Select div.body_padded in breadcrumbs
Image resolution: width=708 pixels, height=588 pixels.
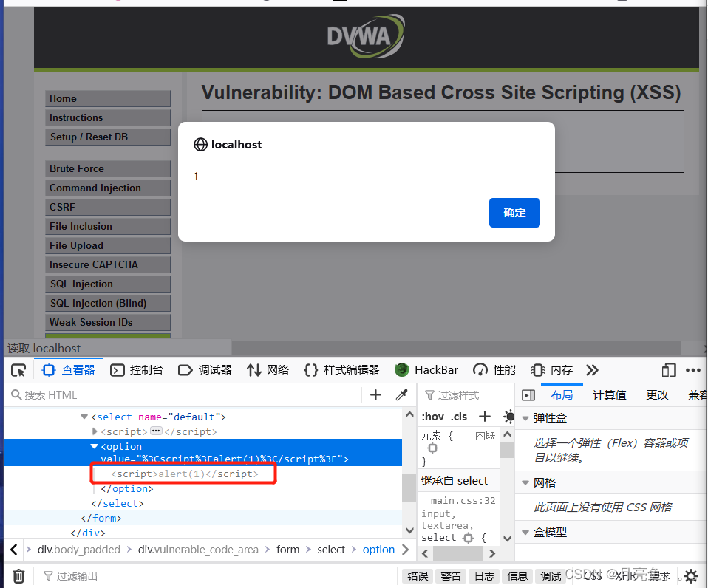coord(79,550)
